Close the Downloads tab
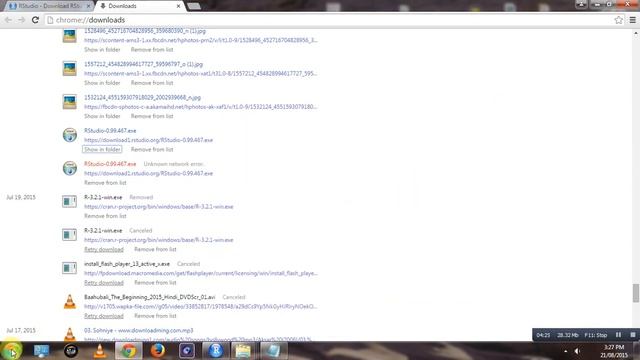Viewport: 640px width, 360px height. coord(178,6)
